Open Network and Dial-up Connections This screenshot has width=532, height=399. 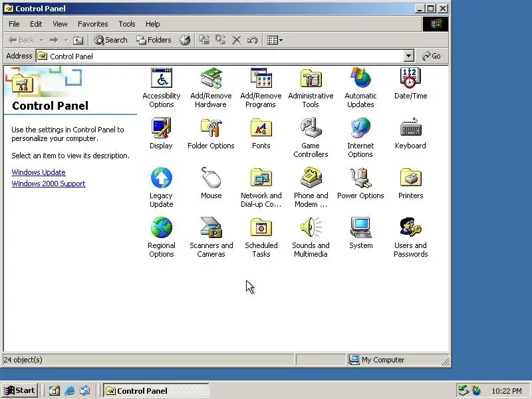point(261,188)
